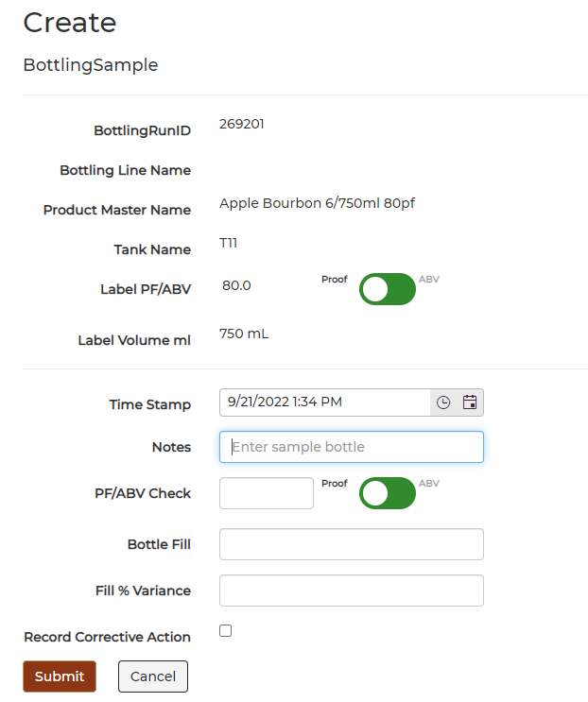Click the Time Stamp label
This screenshot has width=588, height=702.
(x=150, y=404)
